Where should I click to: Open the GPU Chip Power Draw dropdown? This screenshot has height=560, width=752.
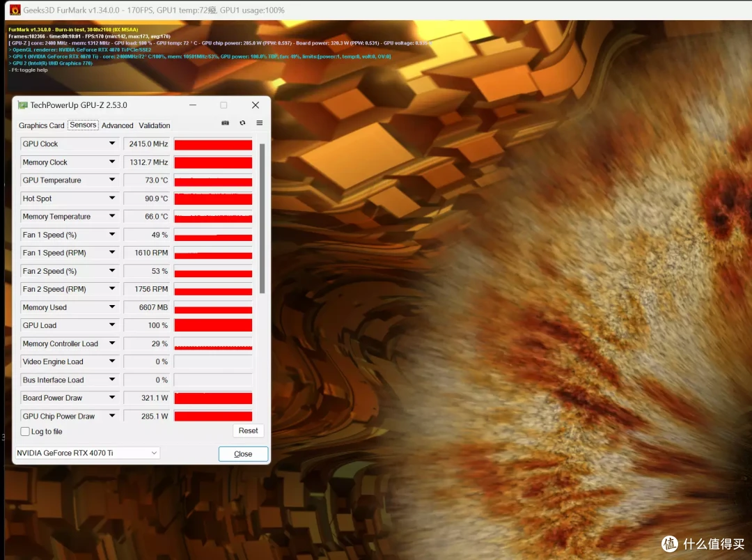tap(112, 416)
